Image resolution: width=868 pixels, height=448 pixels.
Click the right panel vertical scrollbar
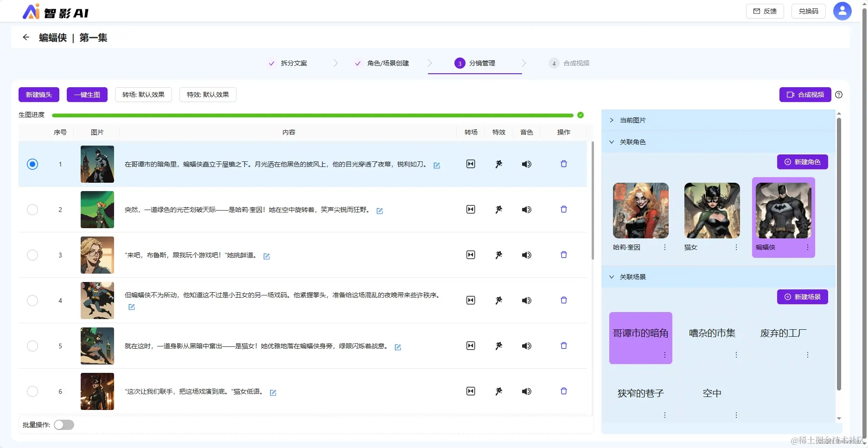(x=839, y=254)
